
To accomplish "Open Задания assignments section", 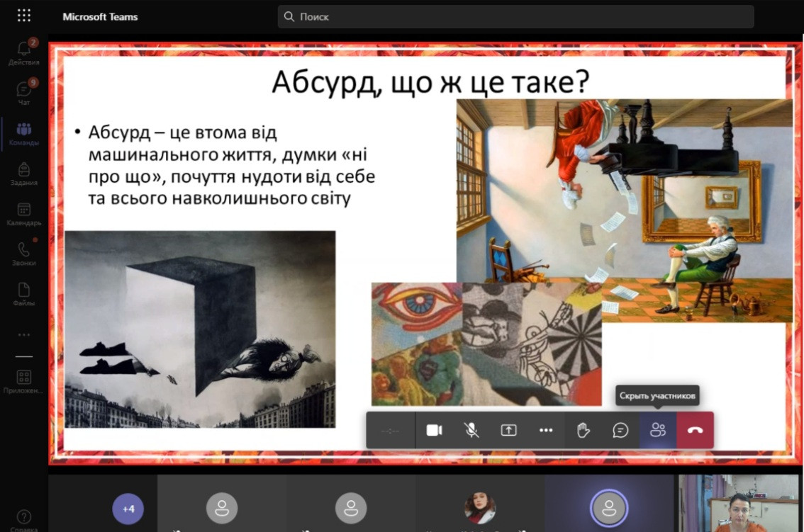I will 24,173.
